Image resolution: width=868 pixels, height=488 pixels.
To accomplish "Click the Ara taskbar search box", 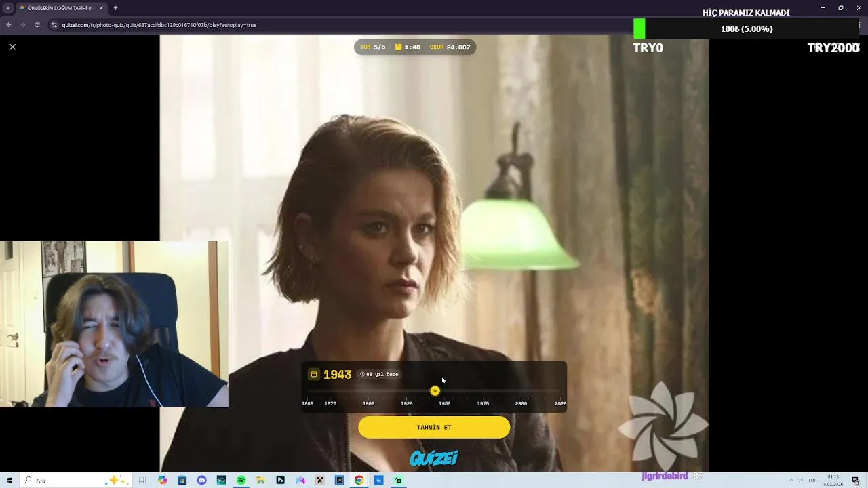I will [x=75, y=480].
